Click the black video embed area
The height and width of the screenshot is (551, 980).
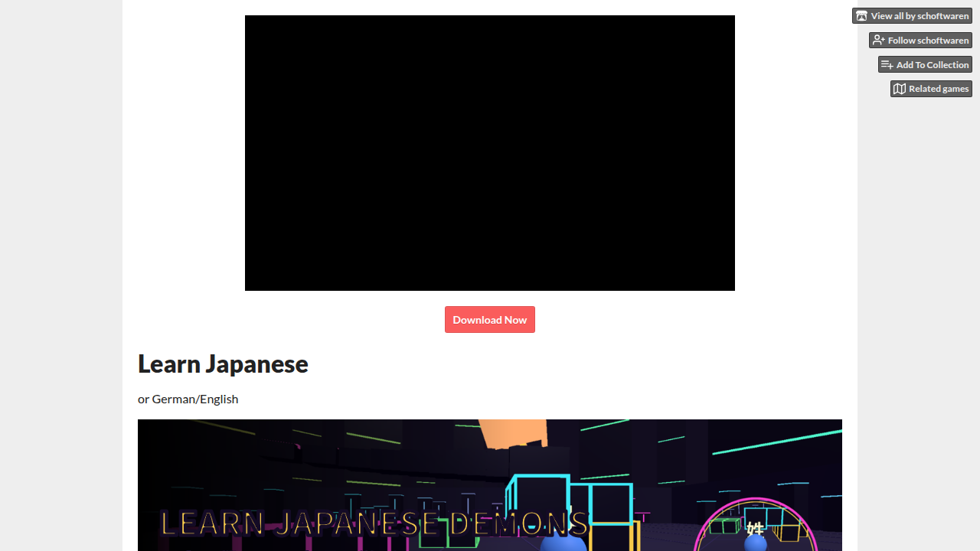point(490,153)
